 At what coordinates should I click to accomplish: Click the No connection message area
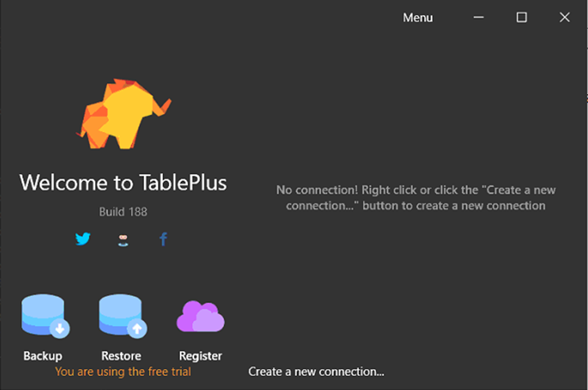(415, 197)
